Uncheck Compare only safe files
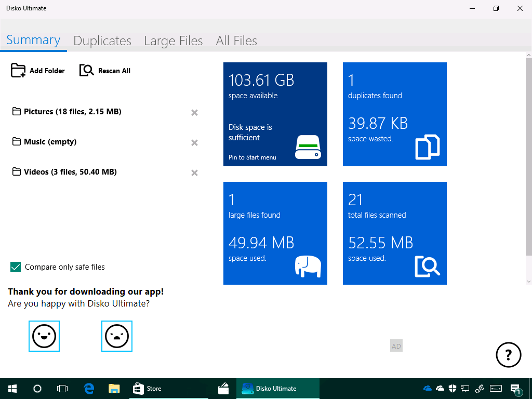The image size is (532, 399). (16, 267)
